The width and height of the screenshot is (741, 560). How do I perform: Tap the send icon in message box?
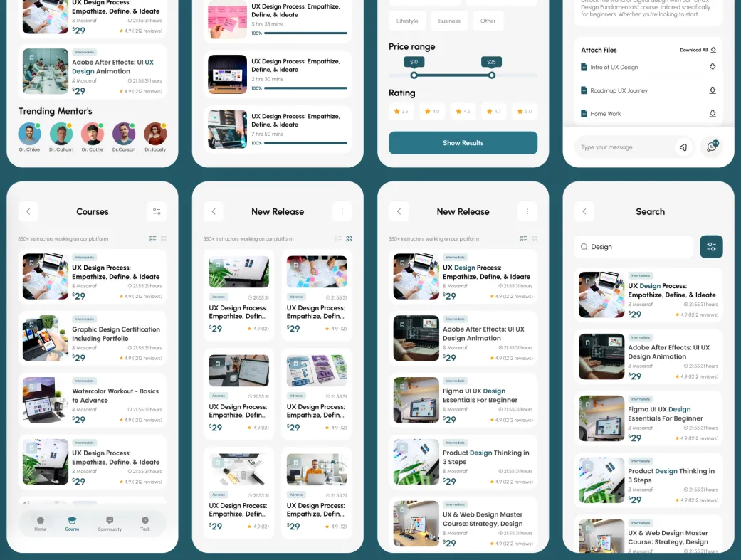point(683,147)
